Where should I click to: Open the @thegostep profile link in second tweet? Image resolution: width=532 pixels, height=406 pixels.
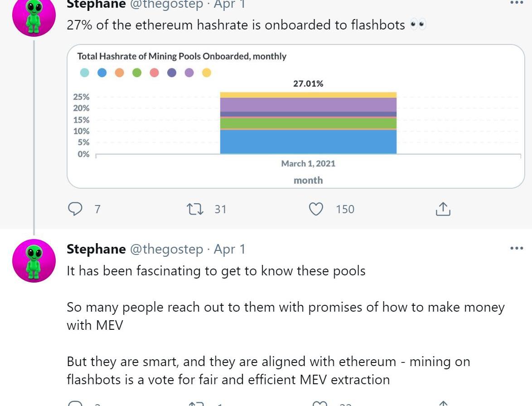(167, 249)
